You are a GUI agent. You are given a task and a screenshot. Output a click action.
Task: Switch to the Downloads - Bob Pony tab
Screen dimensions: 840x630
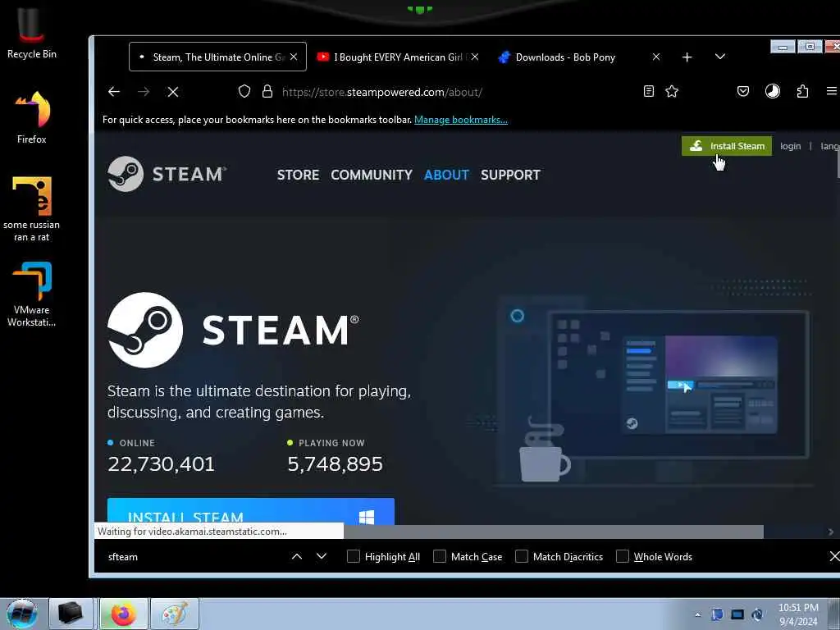tap(578, 57)
